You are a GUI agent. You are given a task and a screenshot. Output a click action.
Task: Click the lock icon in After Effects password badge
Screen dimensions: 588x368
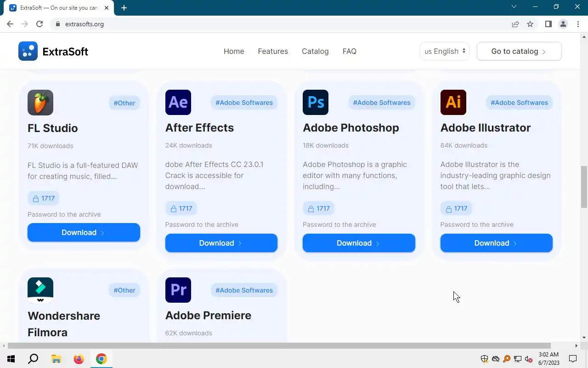coord(174,209)
